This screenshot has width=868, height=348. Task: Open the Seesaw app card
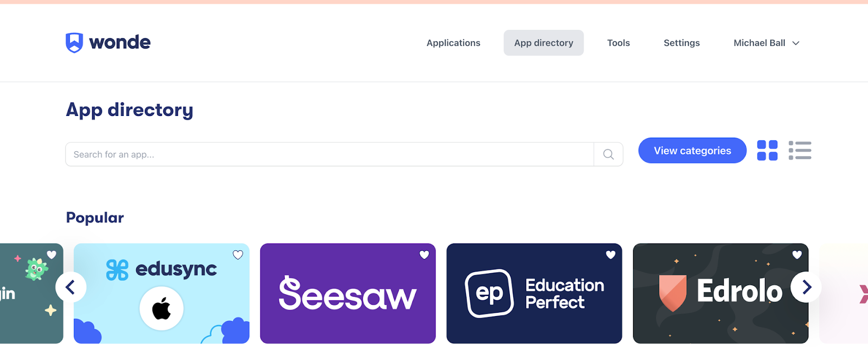(x=348, y=295)
